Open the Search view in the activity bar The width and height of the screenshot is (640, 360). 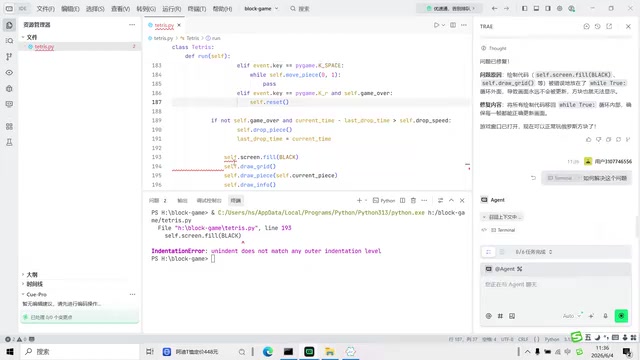[9, 41]
